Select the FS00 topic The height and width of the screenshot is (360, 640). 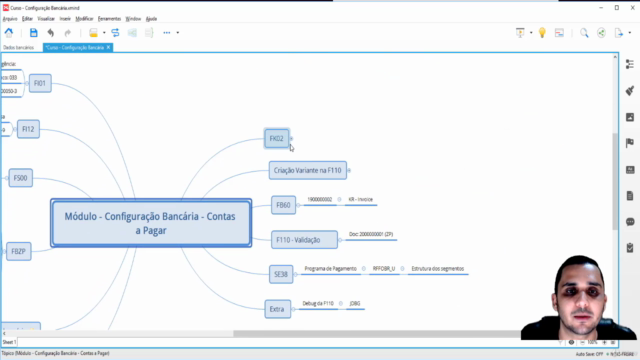tap(20, 178)
